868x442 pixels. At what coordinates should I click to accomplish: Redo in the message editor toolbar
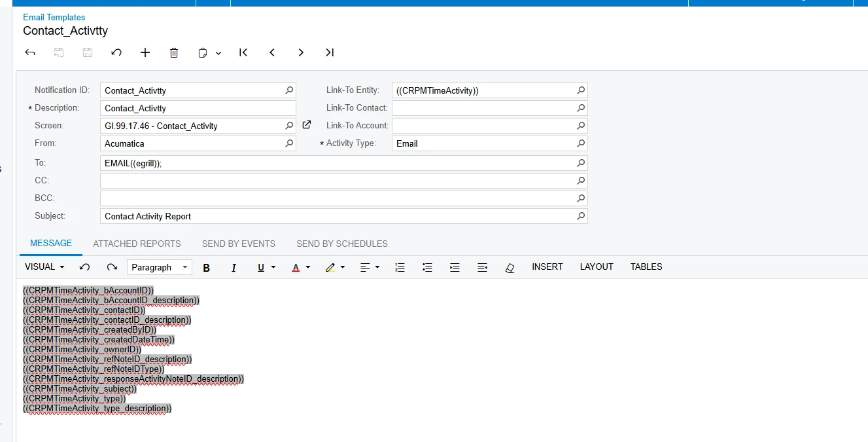112,267
